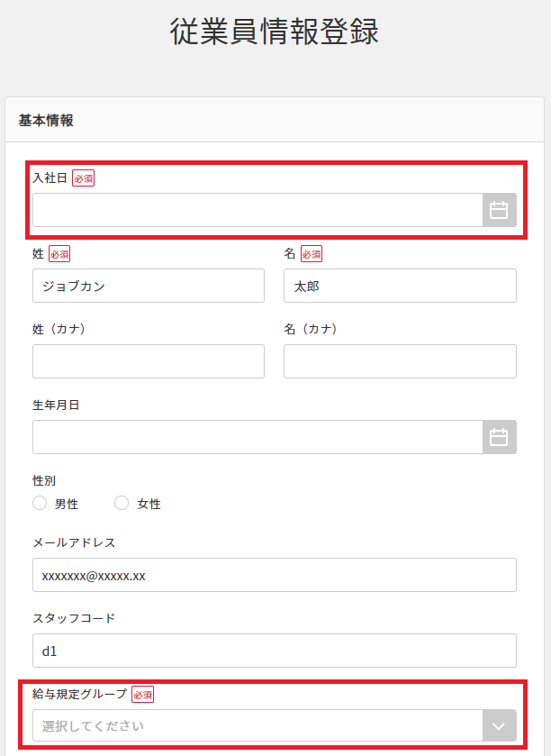Click the 必須 badge next to 名
This screenshot has height=756, width=551.
pyautogui.click(x=312, y=254)
